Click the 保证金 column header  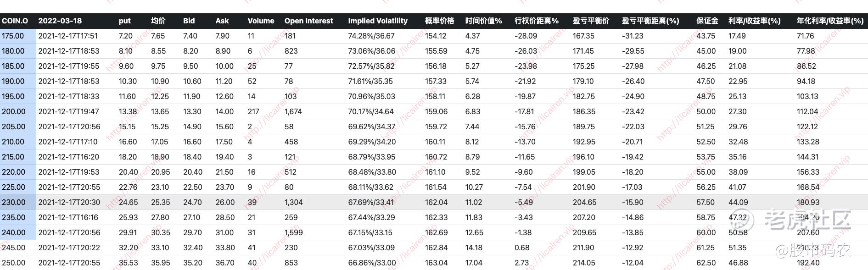tap(707, 21)
